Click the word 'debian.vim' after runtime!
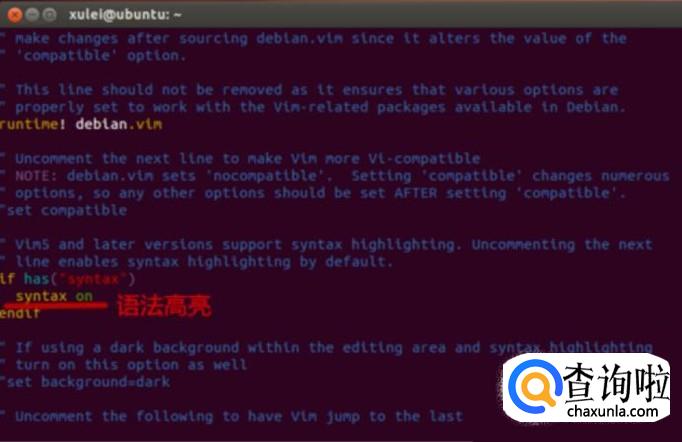Viewport: 682px width, 442px height. click(x=119, y=124)
